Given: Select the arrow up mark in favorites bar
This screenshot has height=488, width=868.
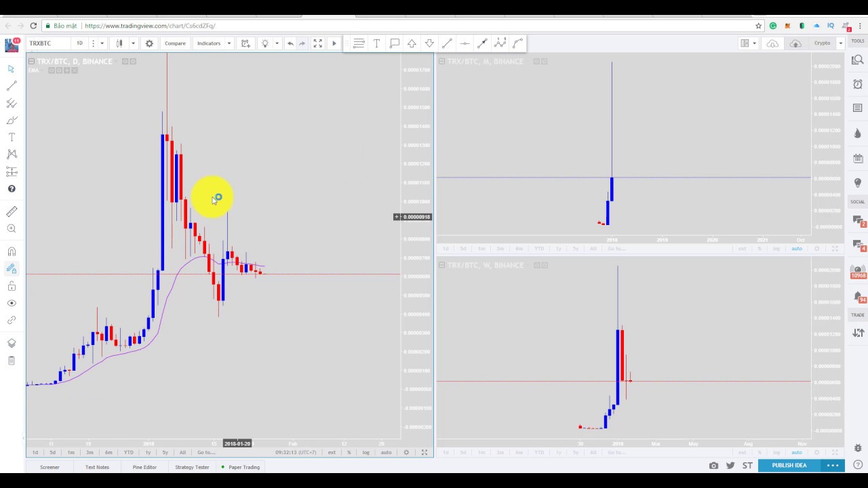Looking at the screenshot, I should (x=412, y=43).
